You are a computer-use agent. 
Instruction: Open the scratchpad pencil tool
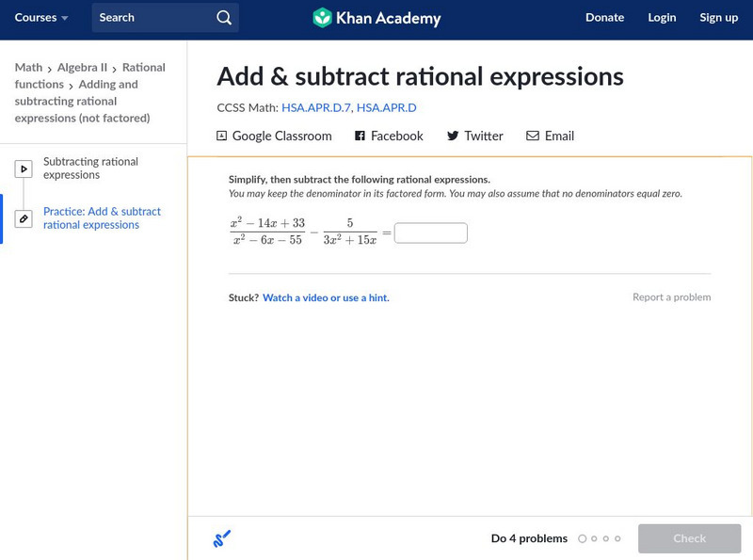[222, 539]
